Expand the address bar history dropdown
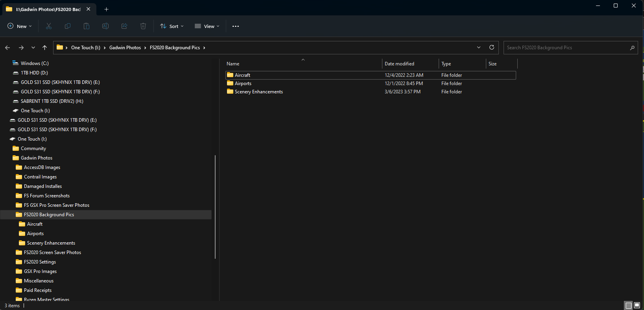The image size is (644, 310). 479,47
